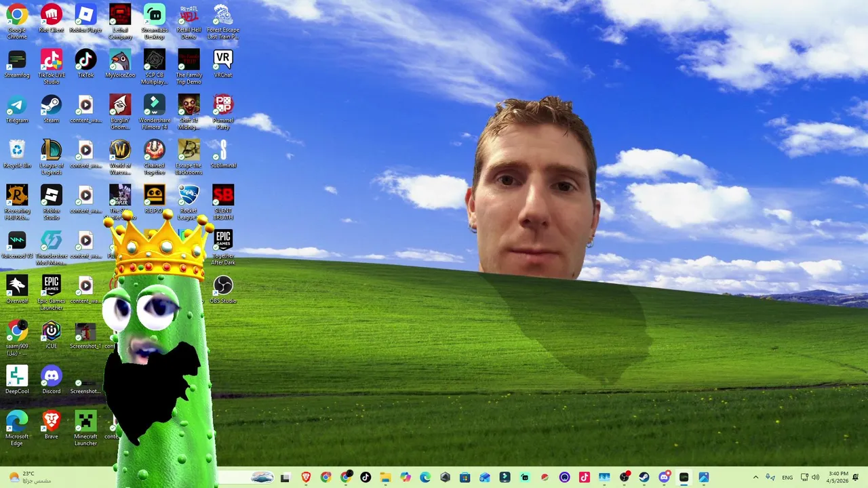This screenshot has height=488, width=868.
Task: Open Streamlabs Desktop shortcut
Action: click(155, 21)
